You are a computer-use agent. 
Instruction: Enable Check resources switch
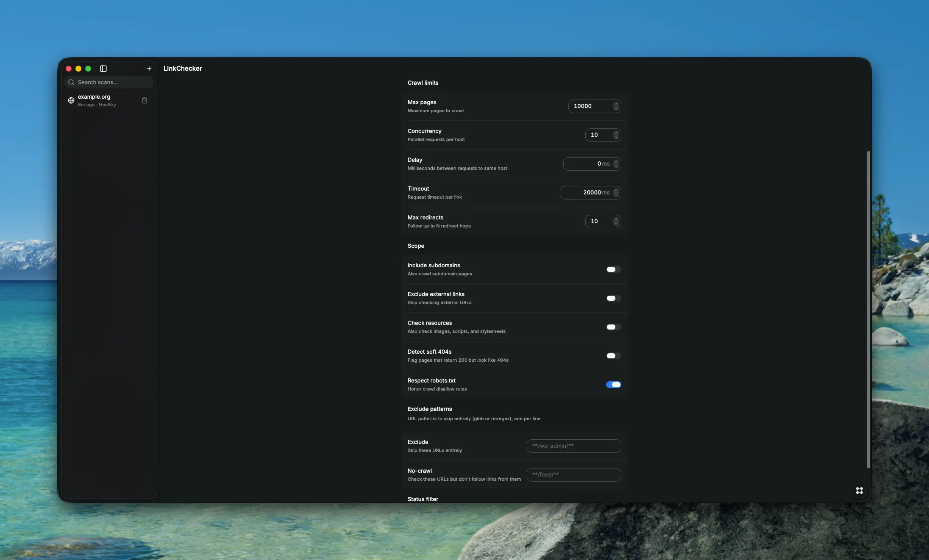(x=613, y=327)
